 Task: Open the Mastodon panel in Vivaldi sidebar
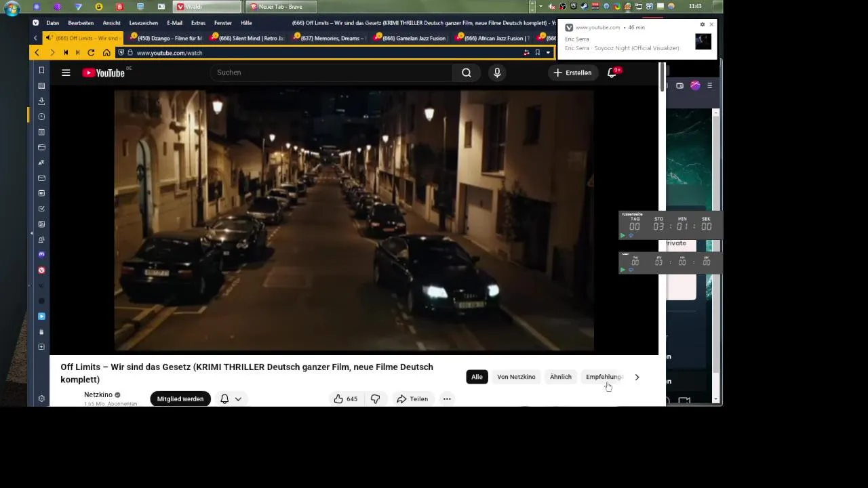point(41,255)
